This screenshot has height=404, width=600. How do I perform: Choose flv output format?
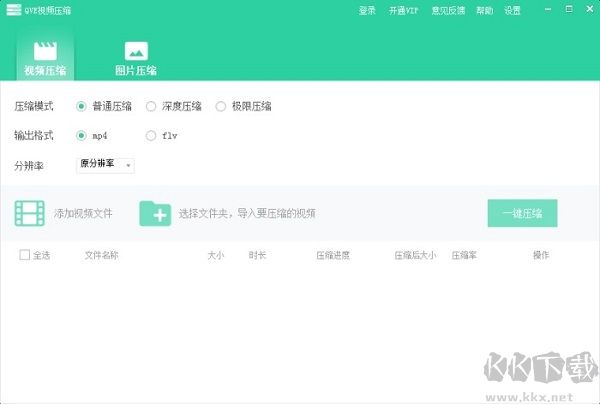[x=151, y=135]
